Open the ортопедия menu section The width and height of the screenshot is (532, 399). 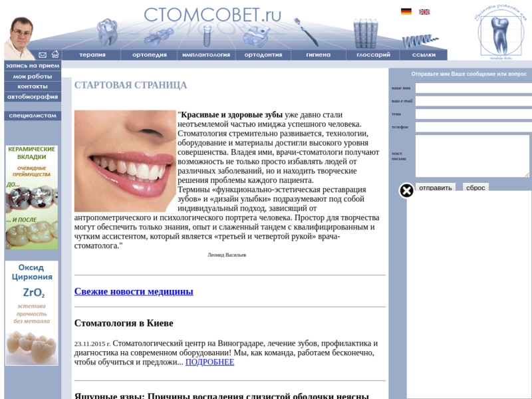[149, 55]
